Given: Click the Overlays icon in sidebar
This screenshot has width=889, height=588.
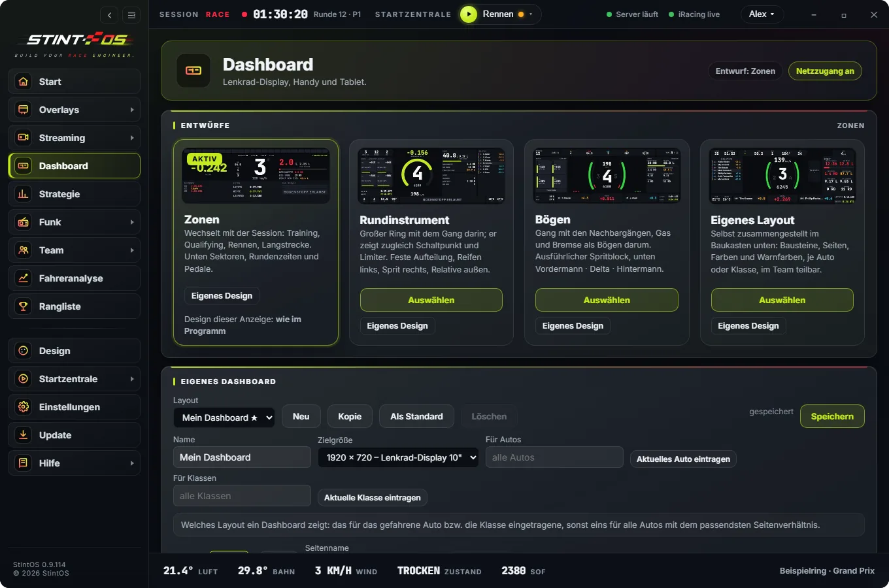Looking at the screenshot, I should 24,110.
